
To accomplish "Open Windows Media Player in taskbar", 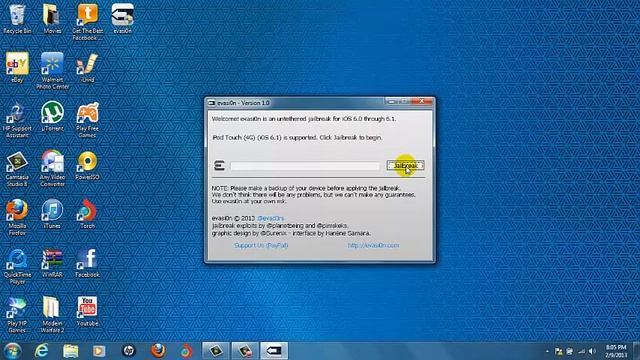I will coord(99,351).
